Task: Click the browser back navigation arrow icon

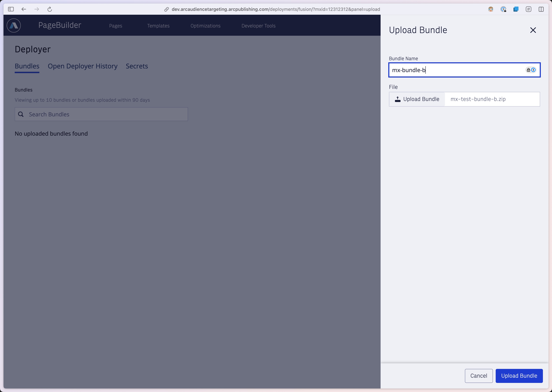Action: (x=23, y=9)
